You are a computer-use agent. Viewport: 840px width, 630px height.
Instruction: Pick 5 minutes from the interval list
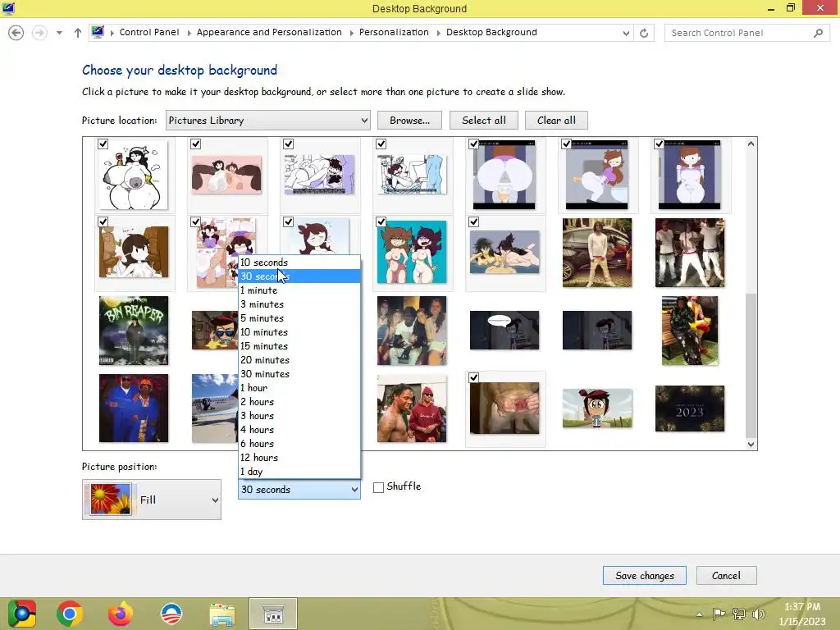click(x=299, y=318)
